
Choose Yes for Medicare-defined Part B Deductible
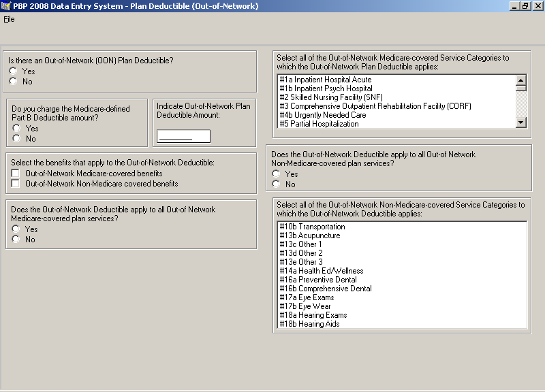tap(16, 128)
